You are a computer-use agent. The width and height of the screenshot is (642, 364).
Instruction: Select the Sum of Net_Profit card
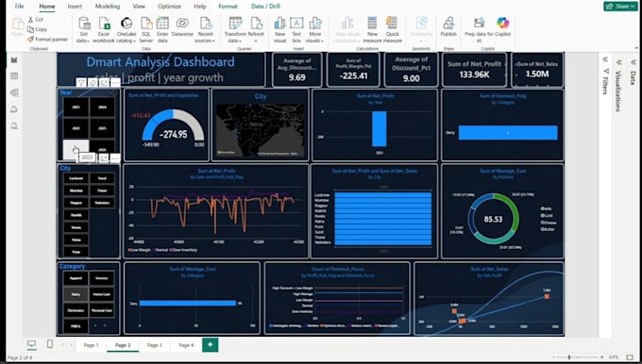(474, 70)
